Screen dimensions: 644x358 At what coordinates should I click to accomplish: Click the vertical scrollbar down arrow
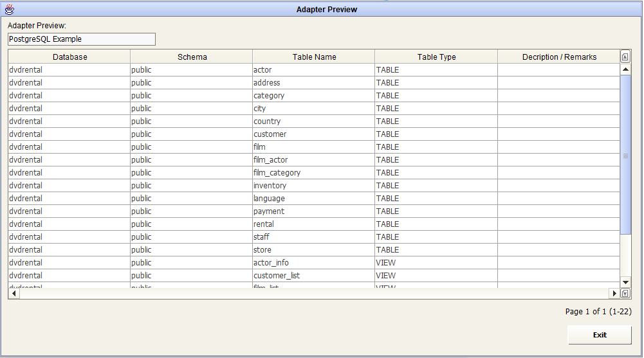point(625,282)
